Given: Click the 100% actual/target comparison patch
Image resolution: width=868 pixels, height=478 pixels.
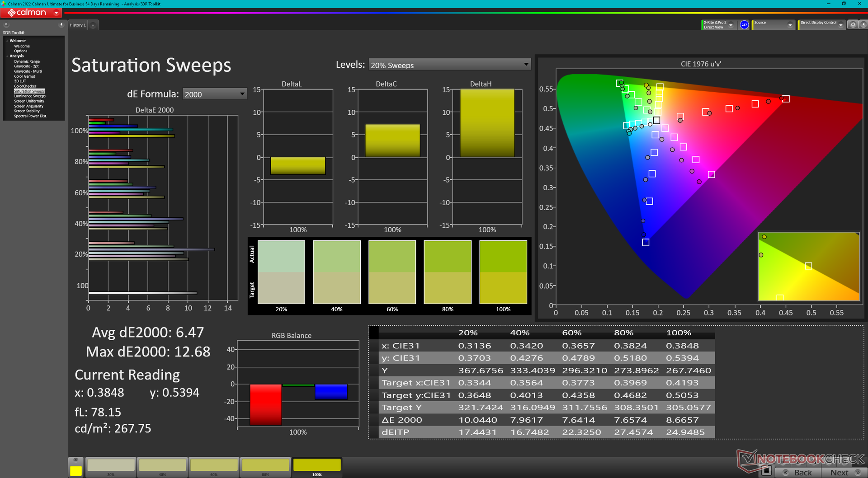Looking at the screenshot, I should point(503,272).
